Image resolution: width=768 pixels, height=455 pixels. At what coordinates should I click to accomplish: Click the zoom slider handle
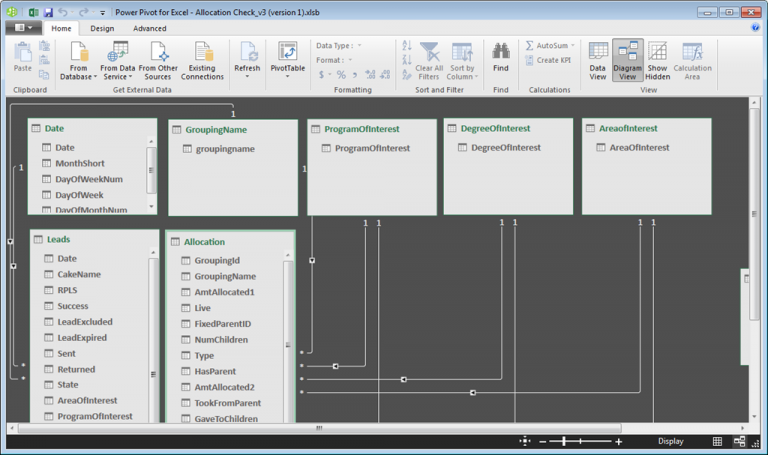(565, 441)
